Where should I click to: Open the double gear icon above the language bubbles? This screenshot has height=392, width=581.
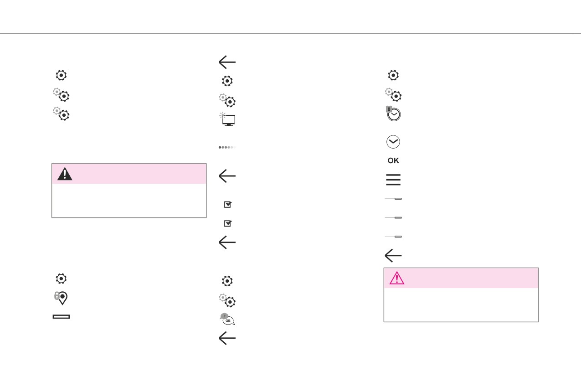227,300
